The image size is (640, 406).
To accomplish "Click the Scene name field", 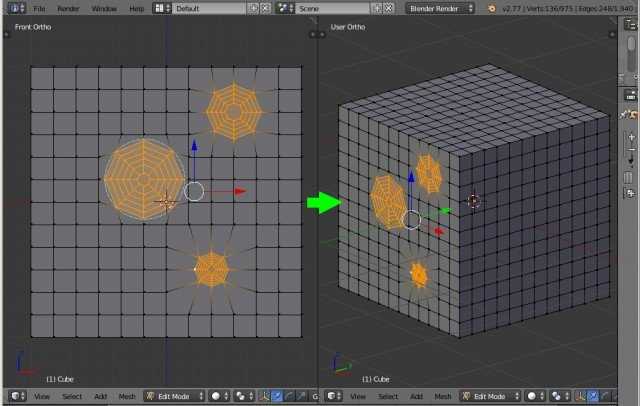I will click(x=333, y=8).
